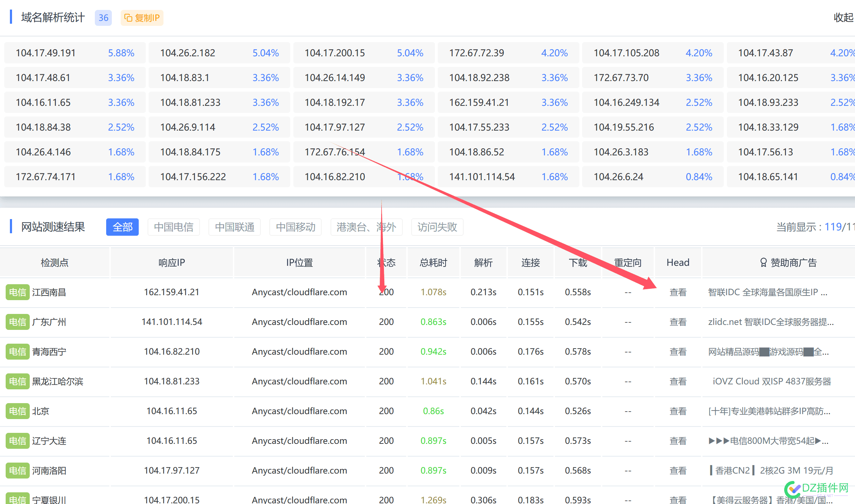Viewport: 855px width, 504px height.
Task: Click the 电信 tag for 河南洛阳
Action: point(18,471)
